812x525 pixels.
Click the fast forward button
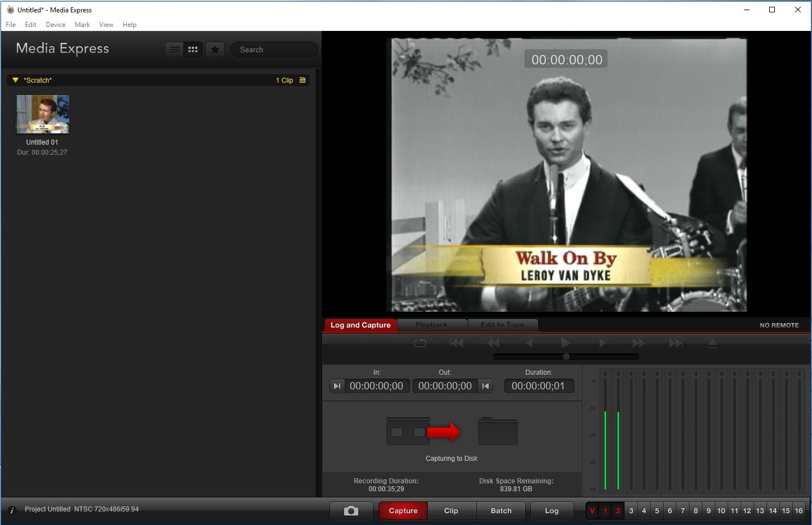click(639, 343)
